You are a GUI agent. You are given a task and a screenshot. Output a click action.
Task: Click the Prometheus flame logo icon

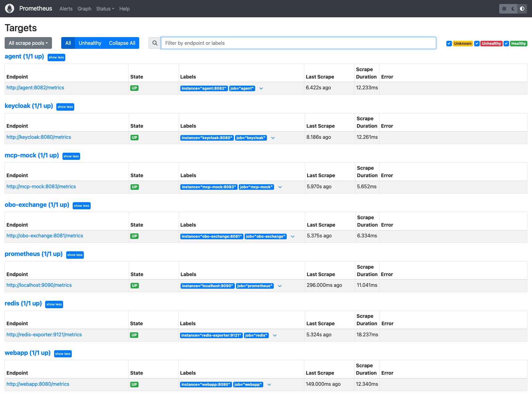pos(10,9)
